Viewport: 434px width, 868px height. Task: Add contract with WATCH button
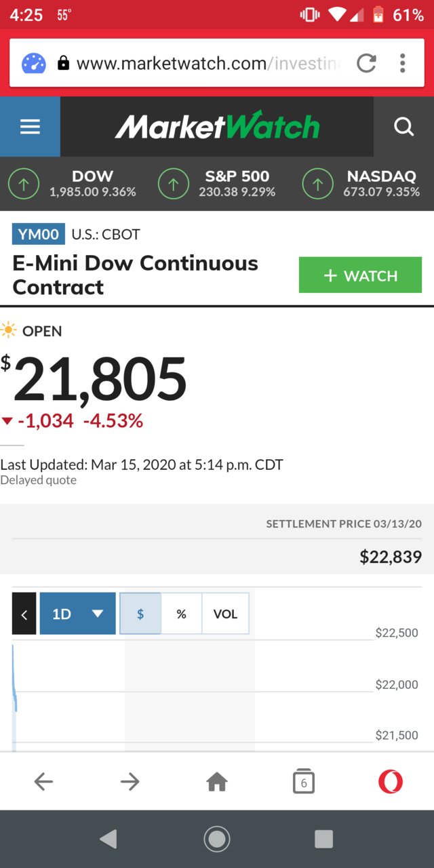click(x=360, y=275)
